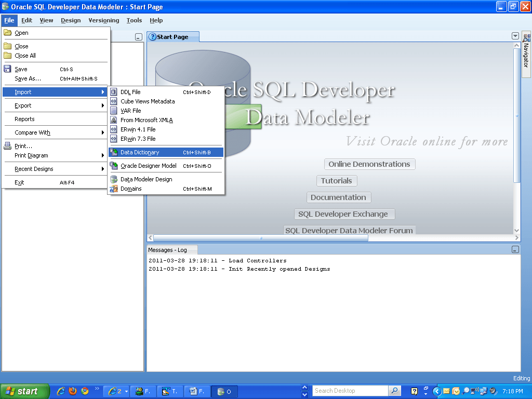Click the Domains import icon
The image size is (532, 399).
tap(114, 189)
